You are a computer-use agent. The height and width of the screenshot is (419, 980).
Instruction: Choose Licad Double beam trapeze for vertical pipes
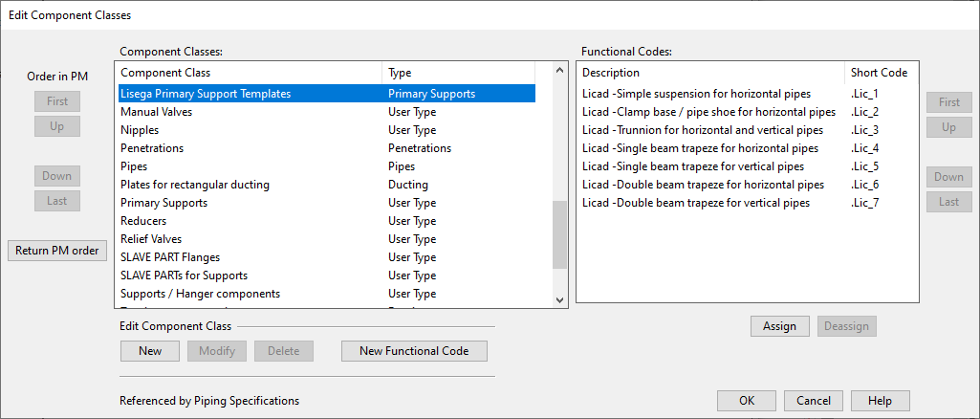pos(695,203)
